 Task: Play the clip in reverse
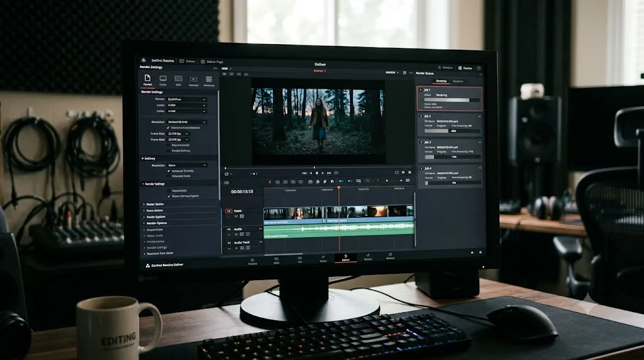[311, 173]
